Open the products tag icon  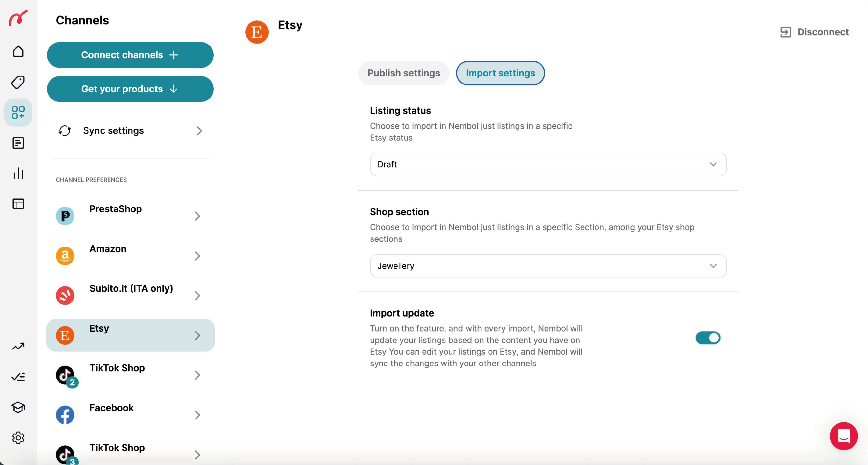pos(18,82)
